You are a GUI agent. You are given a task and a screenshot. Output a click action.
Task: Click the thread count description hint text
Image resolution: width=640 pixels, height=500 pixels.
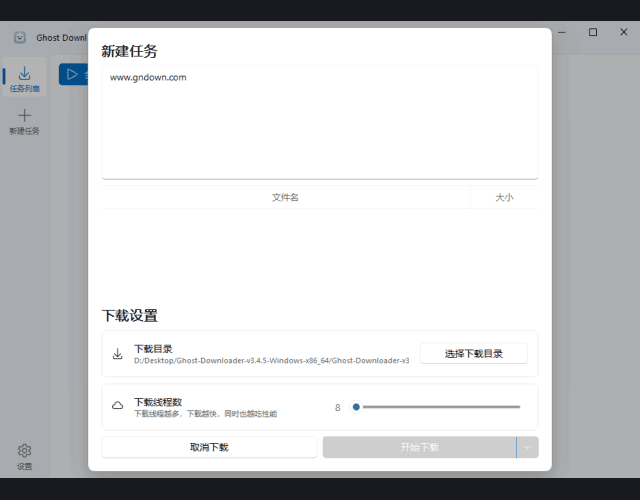click(x=206, y=414)
